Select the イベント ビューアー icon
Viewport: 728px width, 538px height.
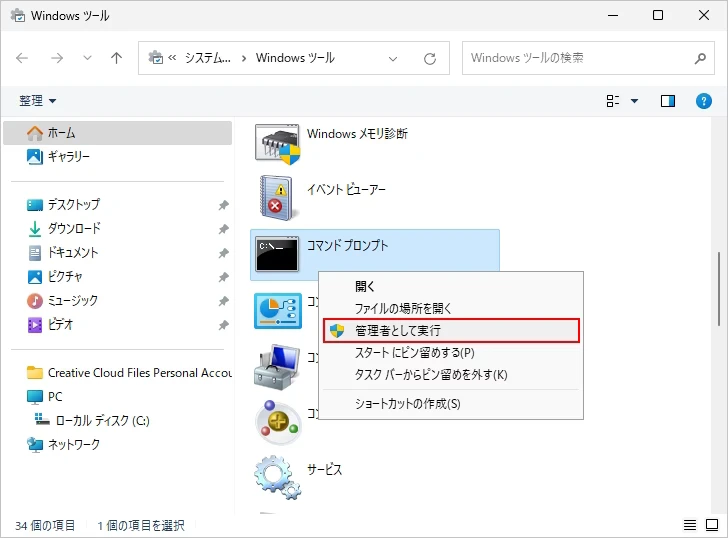tap(277, 198)
